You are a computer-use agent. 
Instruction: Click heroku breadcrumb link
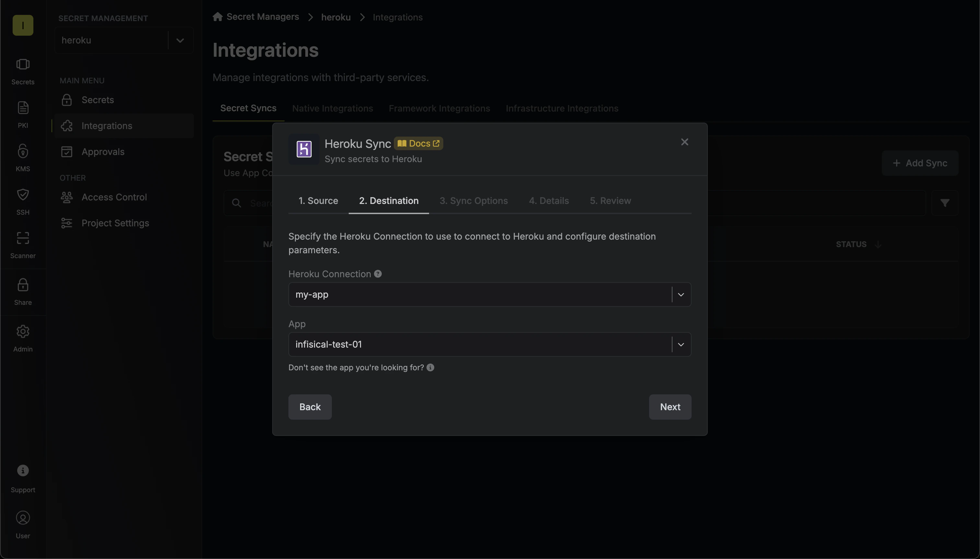(336, 17)
